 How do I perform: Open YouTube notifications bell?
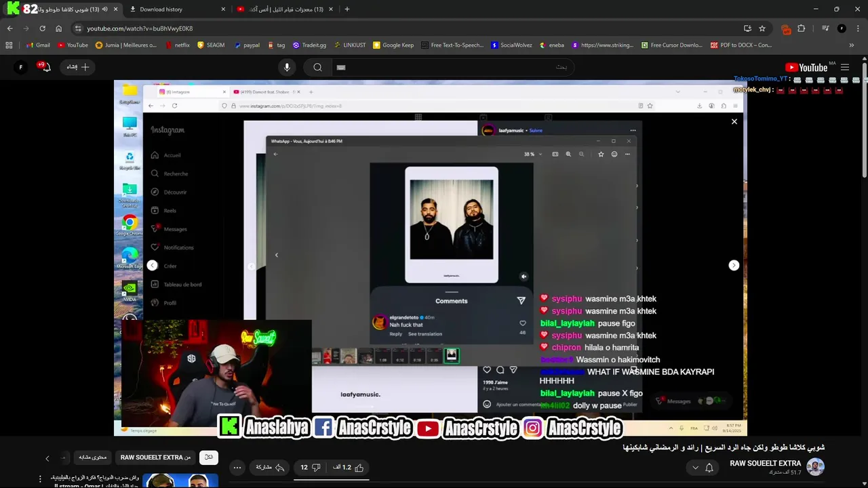click(45, 67)
